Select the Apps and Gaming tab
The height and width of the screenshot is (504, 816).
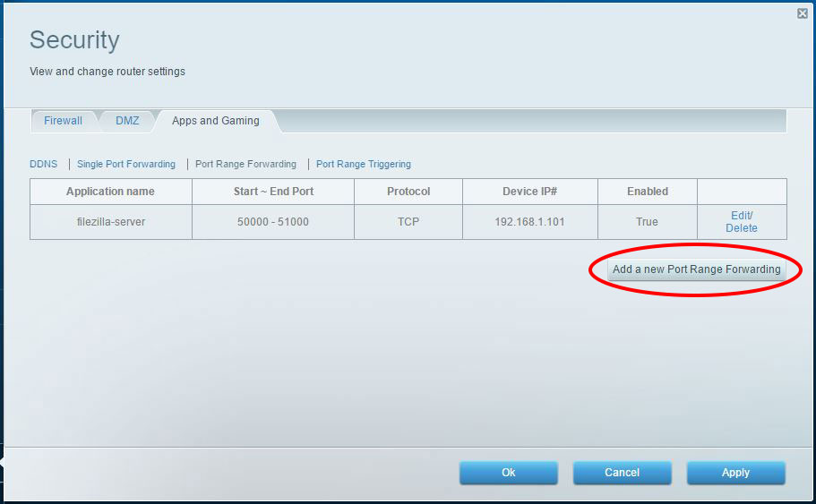pyautogui.click(x=216, y=121)
